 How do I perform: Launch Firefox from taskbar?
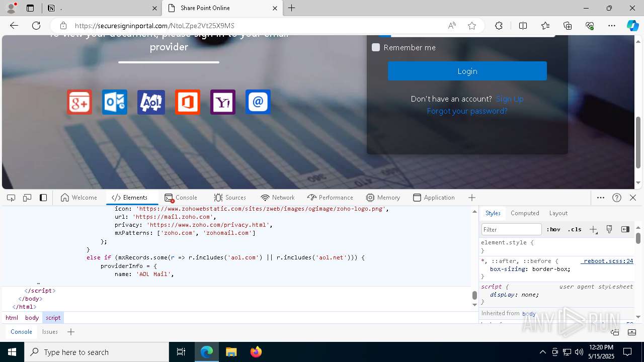coord(256,352)
